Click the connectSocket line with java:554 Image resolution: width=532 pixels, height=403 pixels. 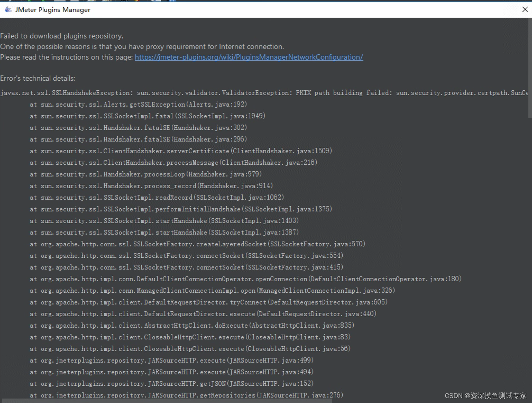(186, 256)
